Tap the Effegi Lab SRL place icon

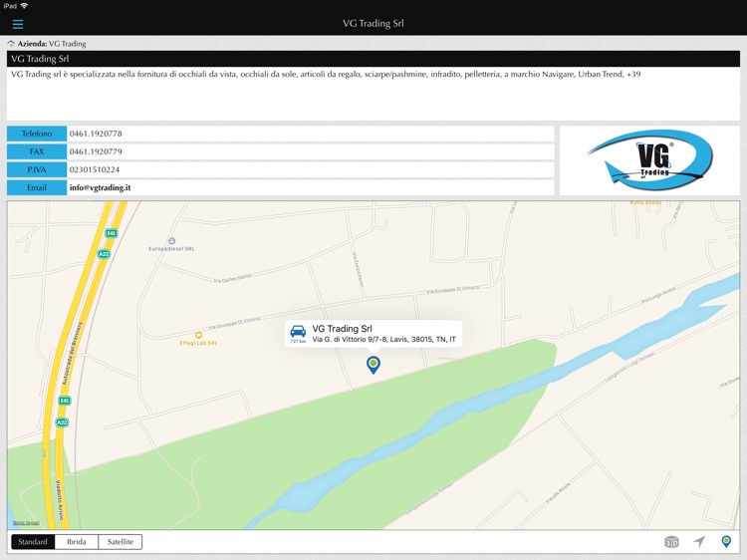(x=198, y=335)
